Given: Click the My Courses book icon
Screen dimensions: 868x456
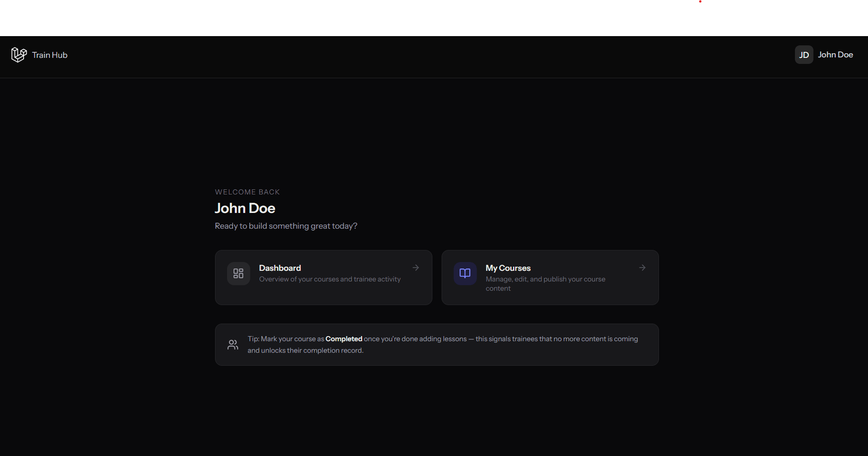Looking at the screenshot, I should pos(465,274).
